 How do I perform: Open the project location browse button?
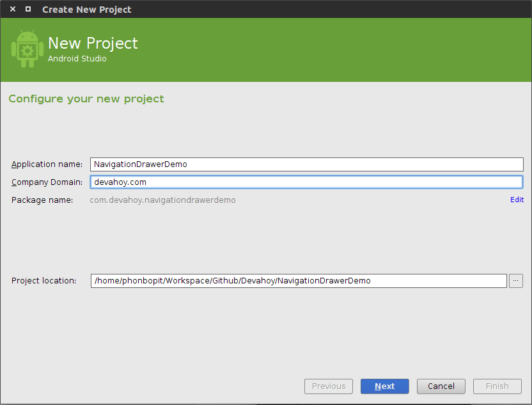516,281
